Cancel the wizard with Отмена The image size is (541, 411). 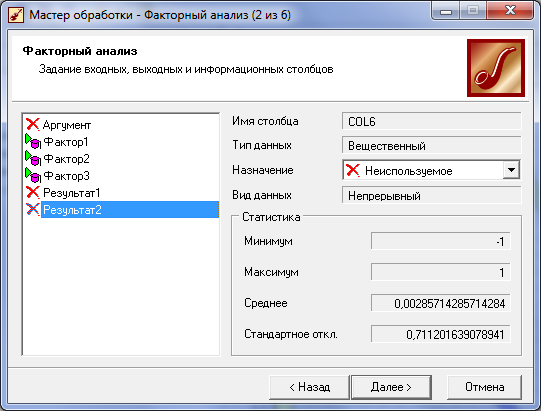pyautogui.click(x=484, y=387)
